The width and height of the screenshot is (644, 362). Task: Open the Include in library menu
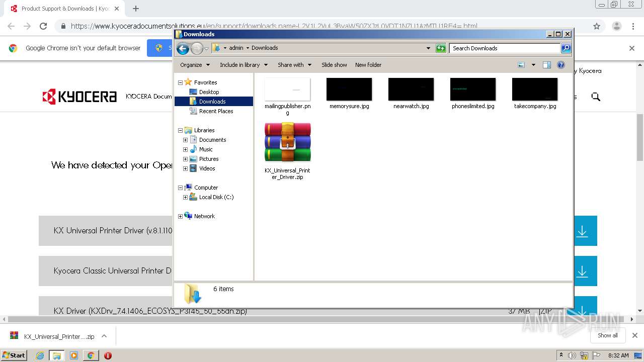click(x=244, y=65)
